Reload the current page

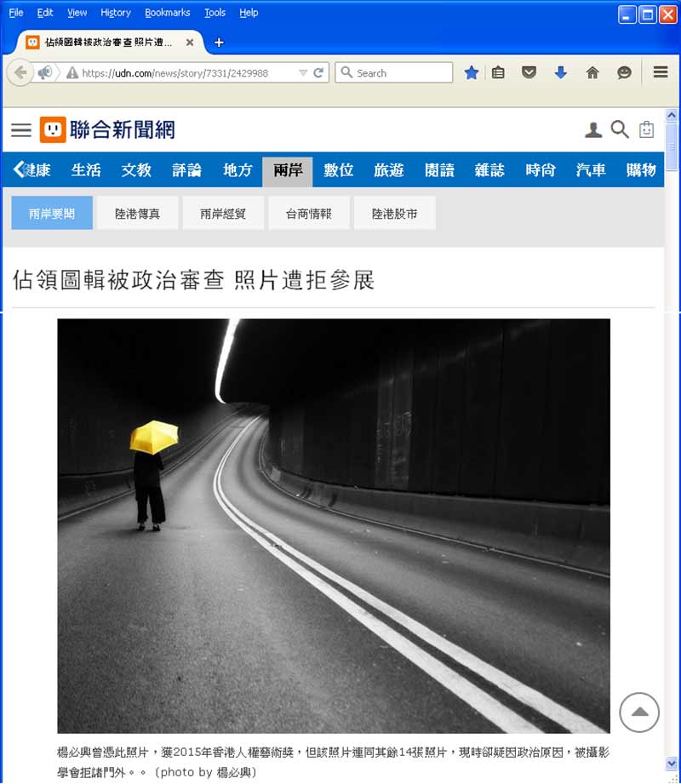click(x=318, y=73)
